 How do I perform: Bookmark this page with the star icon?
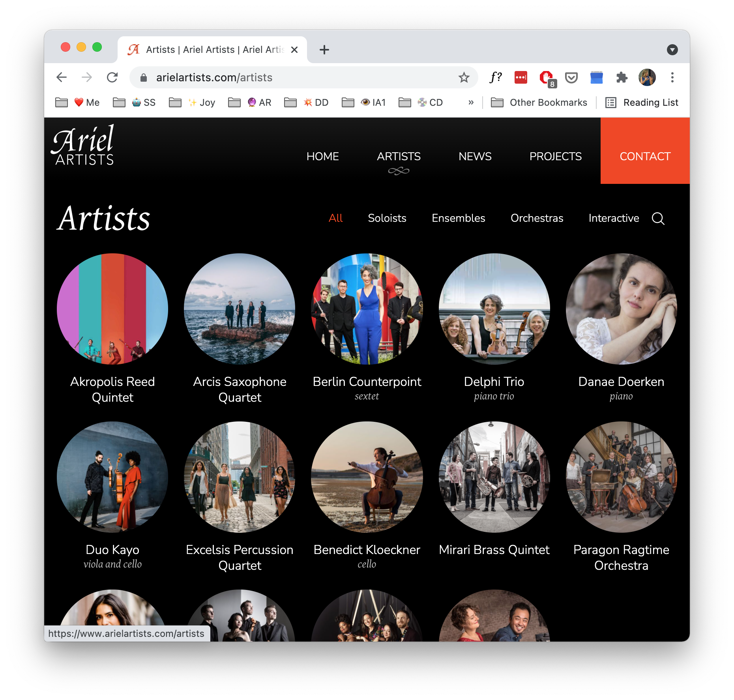[464, 77]
